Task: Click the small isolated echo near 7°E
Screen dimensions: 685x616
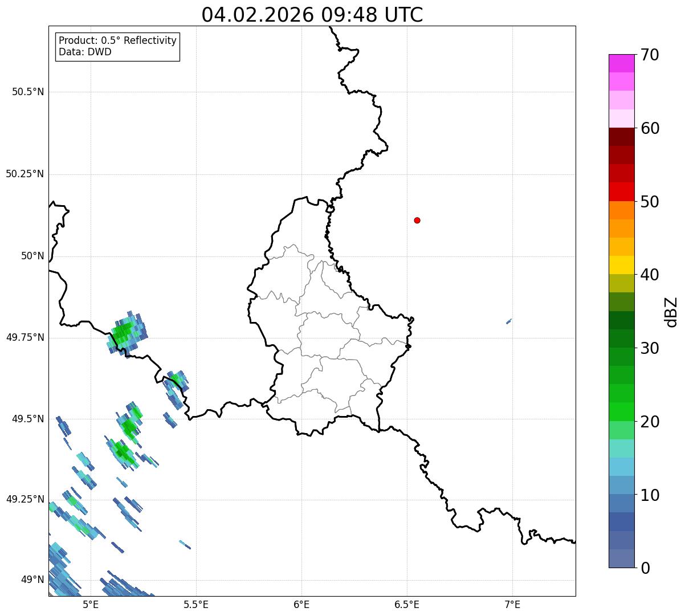Action: [x=509, y=321]
